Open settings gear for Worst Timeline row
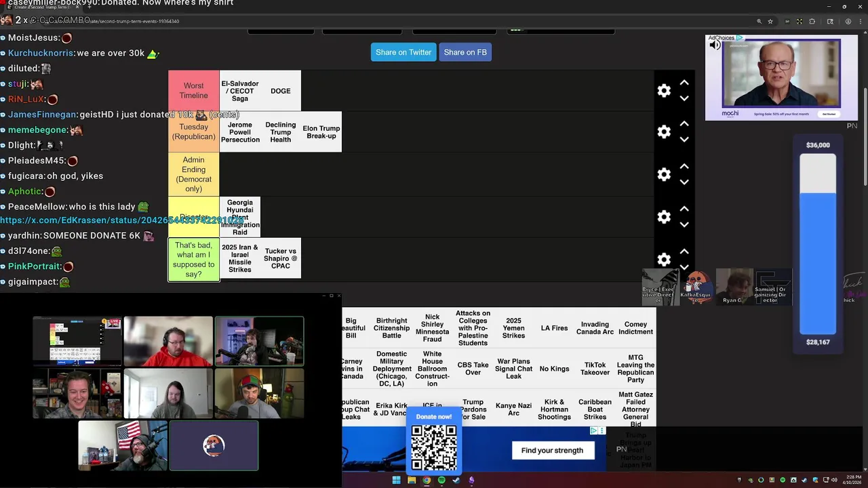The height and width of the screenshot is (488, 868). pos(664,91)
